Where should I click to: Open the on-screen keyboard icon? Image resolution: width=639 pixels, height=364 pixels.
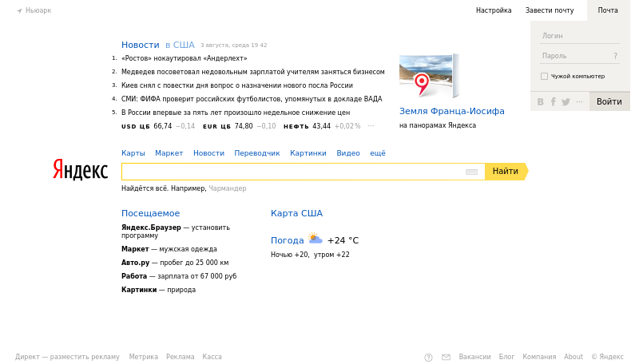471,172
